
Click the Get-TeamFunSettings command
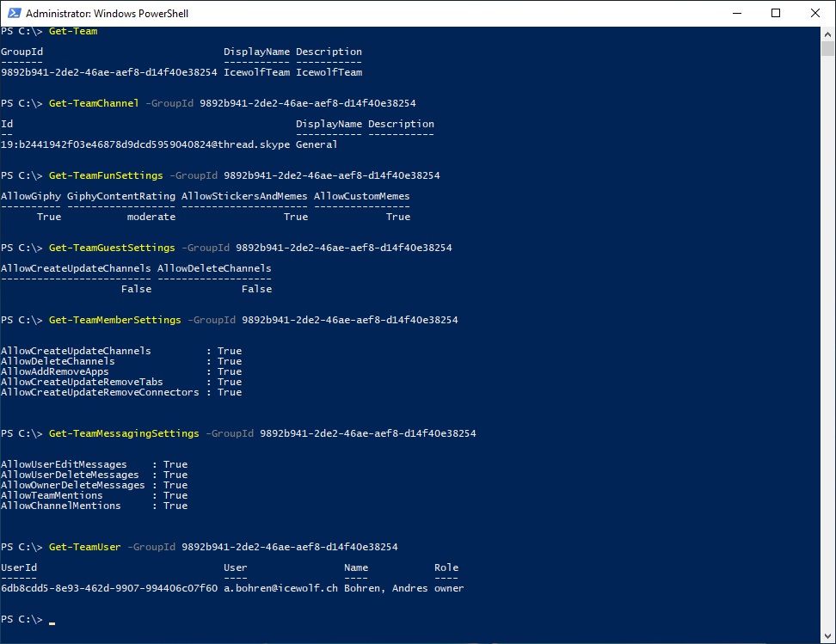(106, 175)
